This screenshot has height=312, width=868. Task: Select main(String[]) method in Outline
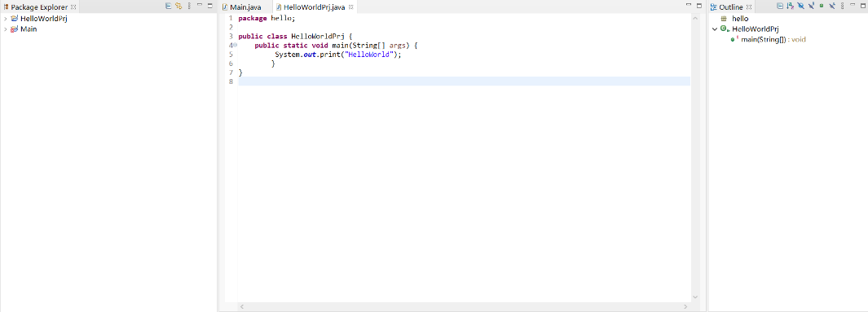773,40
